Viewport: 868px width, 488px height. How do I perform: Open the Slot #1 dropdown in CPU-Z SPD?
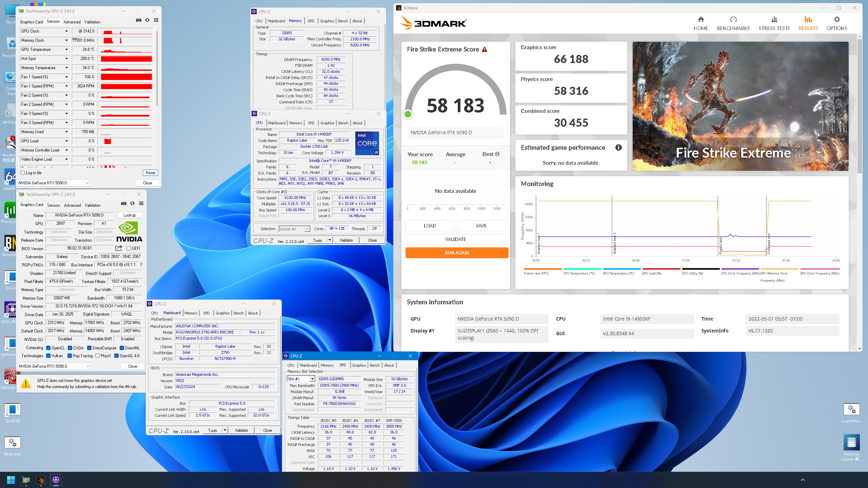tap(301, 379)
